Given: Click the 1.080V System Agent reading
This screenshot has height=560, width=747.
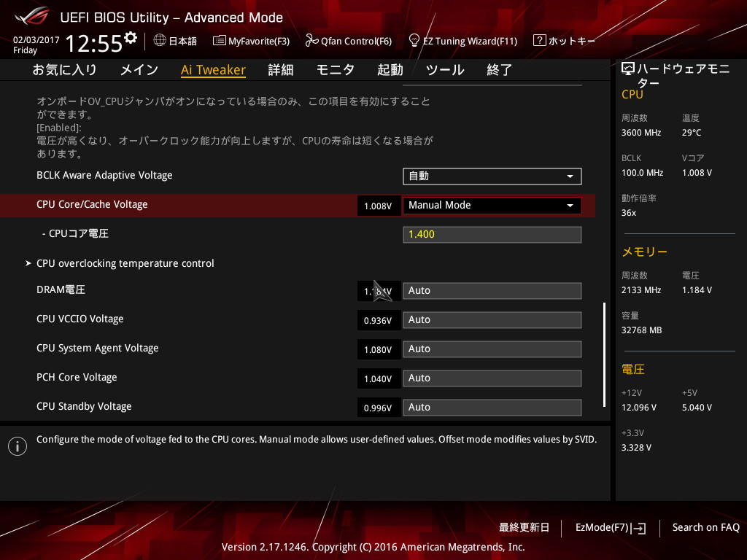Looking at the screenshot, I should 378,350.
